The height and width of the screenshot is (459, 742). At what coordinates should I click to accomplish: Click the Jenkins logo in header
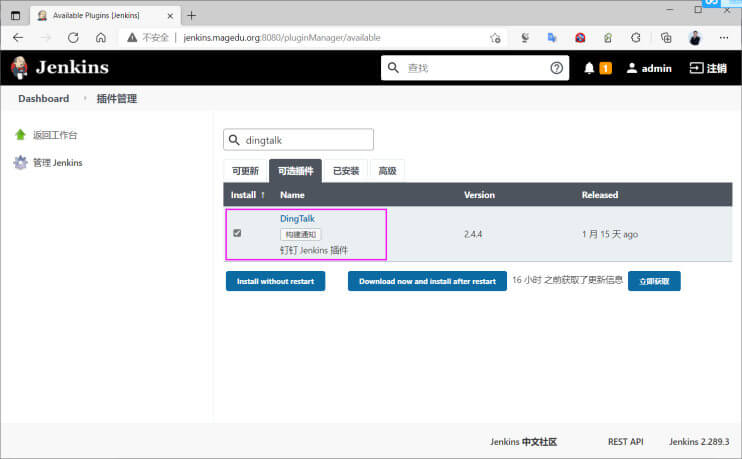tap(60, 68)
